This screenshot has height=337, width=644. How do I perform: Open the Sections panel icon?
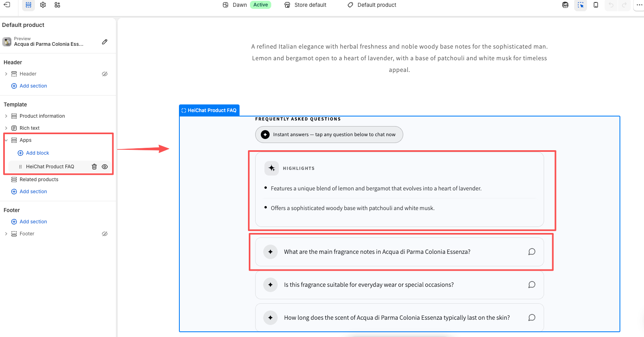click(28, 5)
